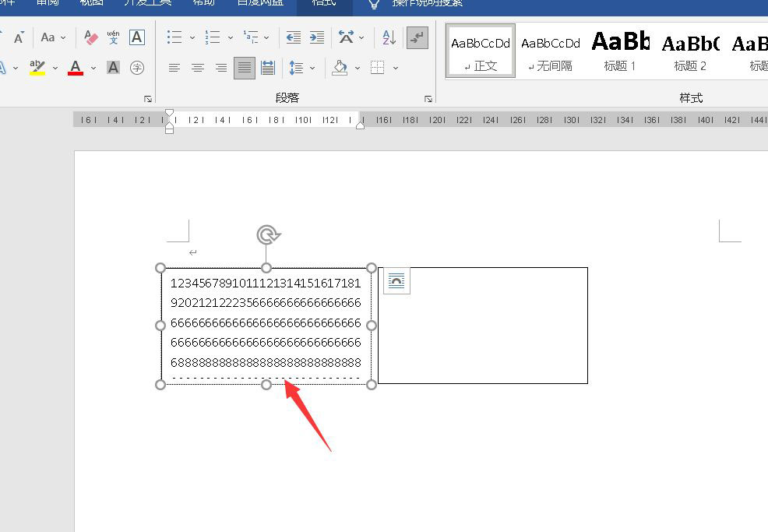Click the Character Border icon
Image resolution: width=768 pixels, height=532 pixels.
[x=137, y=37]
